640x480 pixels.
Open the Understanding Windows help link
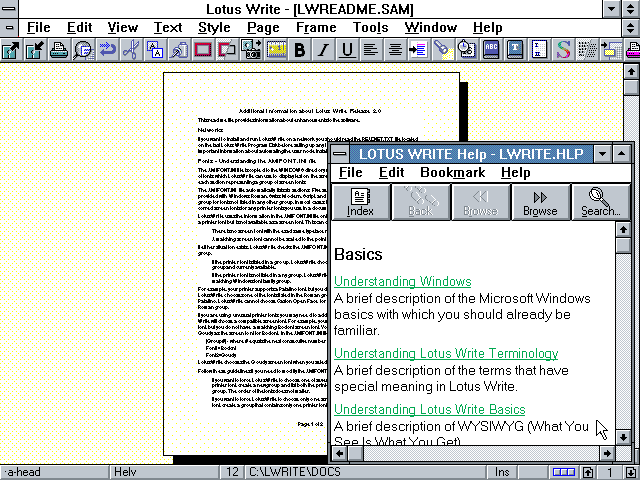click(x=402, y=282)
